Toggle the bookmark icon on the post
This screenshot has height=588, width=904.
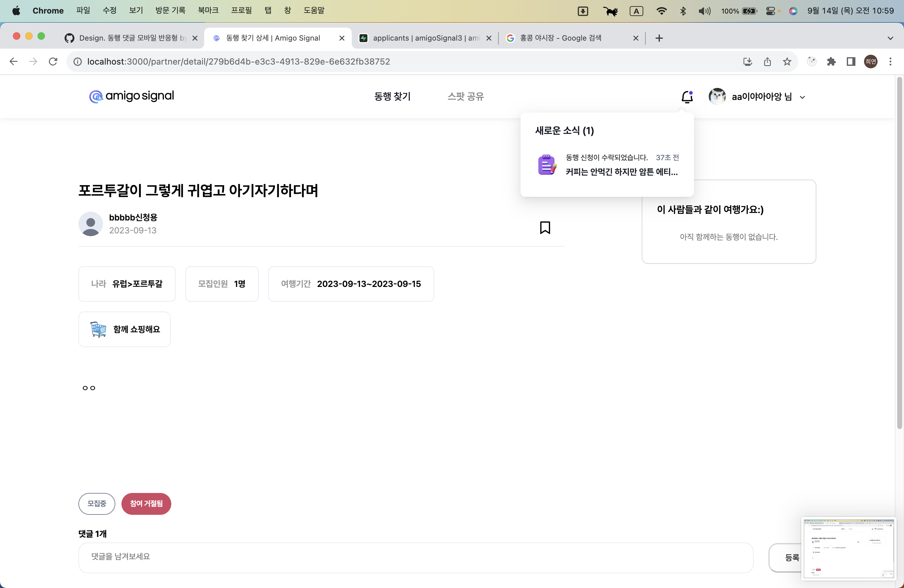pyautogui.click(x=545, y=228)
